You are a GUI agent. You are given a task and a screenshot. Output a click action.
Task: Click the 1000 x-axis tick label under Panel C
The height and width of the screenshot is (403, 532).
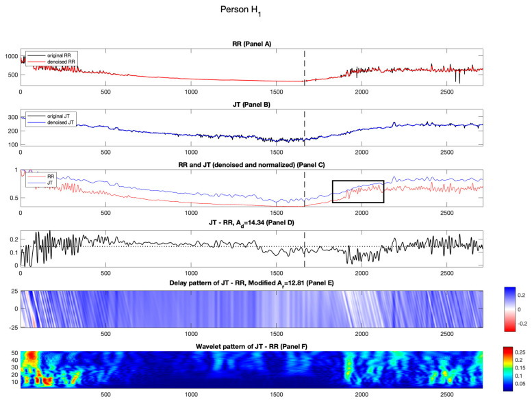pyautogui.click(x=191, y=213)
